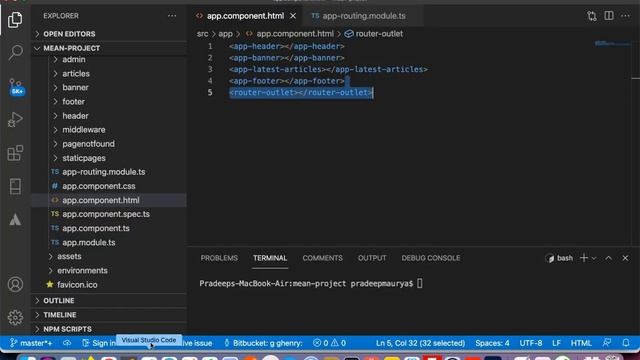This screenshot has width=640, height=360.
Task: Open Source Control view with 5K+ badge
Action: 16,87
